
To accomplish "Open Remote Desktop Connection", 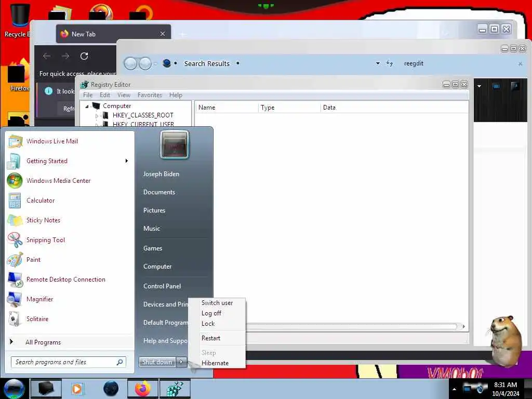I will [70, 279].
